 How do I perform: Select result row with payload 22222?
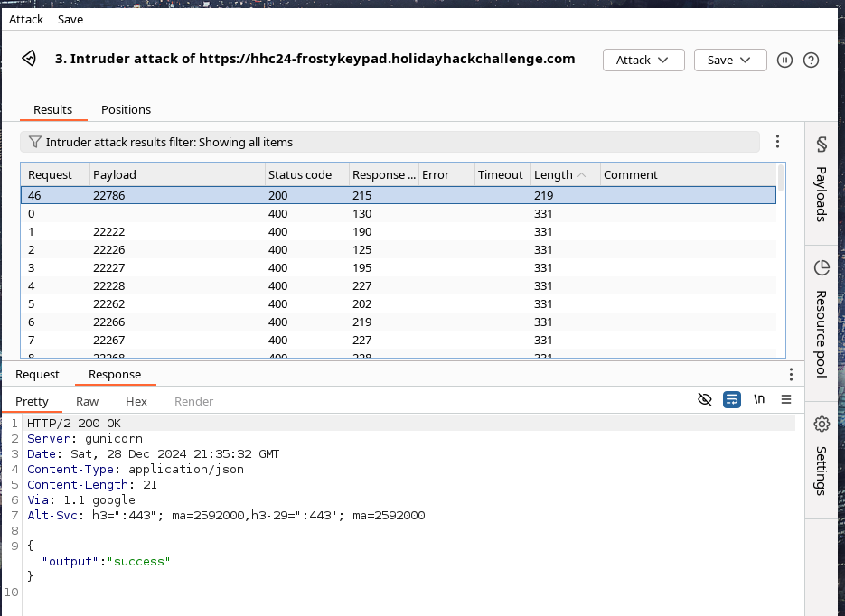[399, 231]
